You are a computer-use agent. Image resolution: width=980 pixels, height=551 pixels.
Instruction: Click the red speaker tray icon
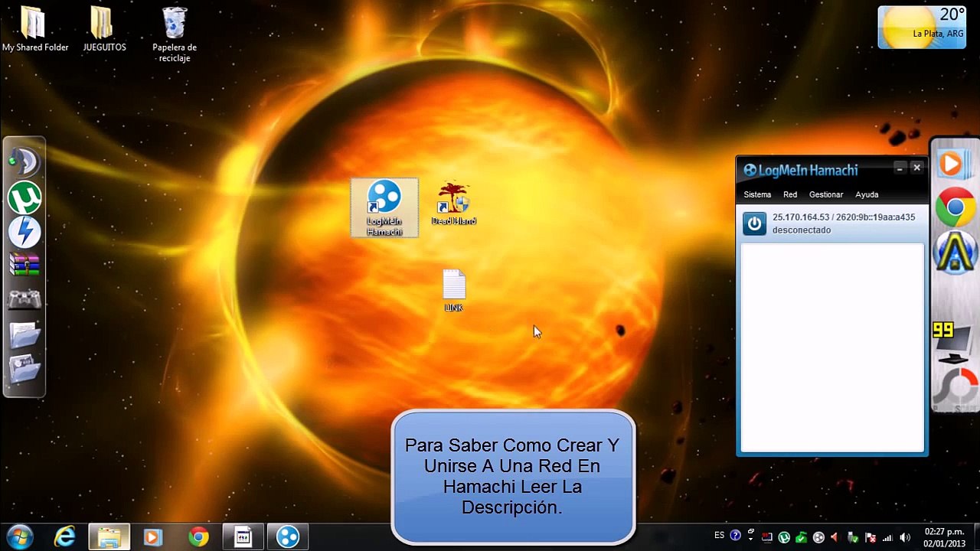tap(835, 537)
